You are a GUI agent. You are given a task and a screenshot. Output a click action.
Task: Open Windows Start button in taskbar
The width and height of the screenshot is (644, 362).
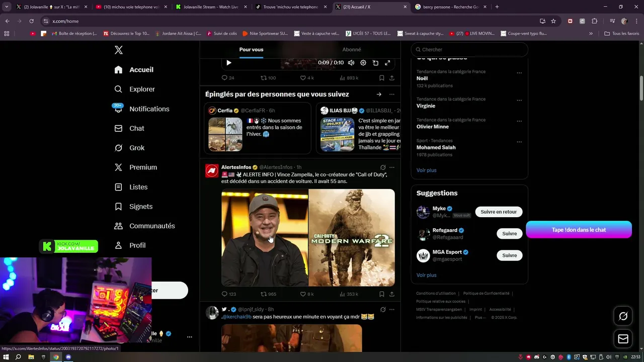[6, 357]
